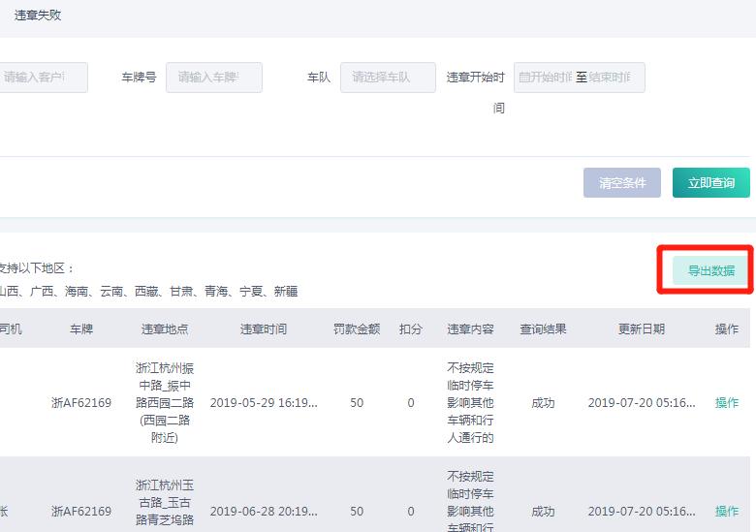The width and height of the screenshot is (756, 532).
Task: Click the 违章地点 column header
Action: click(x=165, y=329)
